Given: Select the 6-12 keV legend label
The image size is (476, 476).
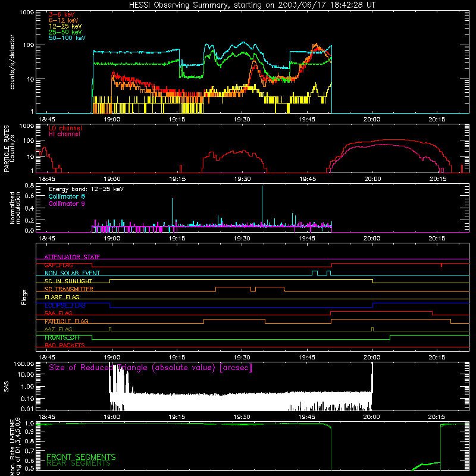Looking at the screenshot, I should click(x=64, y=20).
